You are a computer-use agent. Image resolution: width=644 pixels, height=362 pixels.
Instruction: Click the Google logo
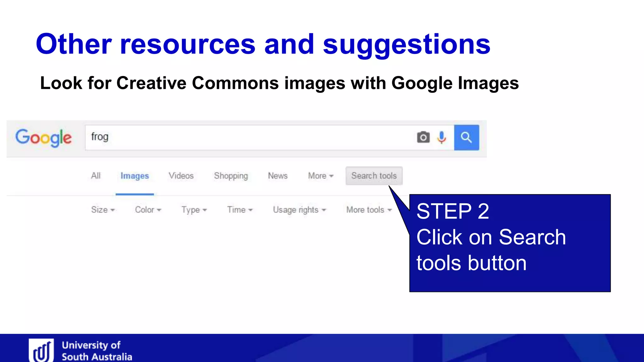tap(44, 138)
